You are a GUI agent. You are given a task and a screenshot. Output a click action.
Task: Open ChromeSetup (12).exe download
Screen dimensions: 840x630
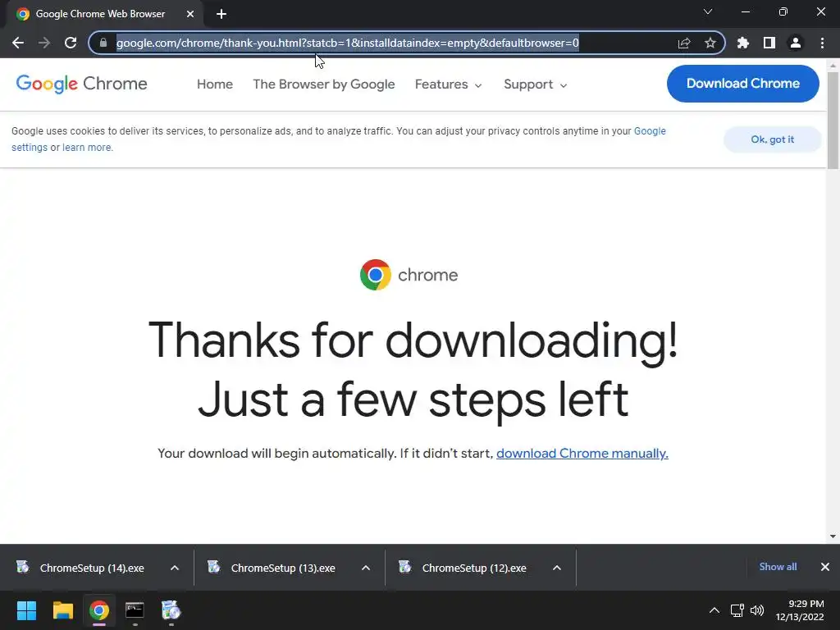pos(473,568)
